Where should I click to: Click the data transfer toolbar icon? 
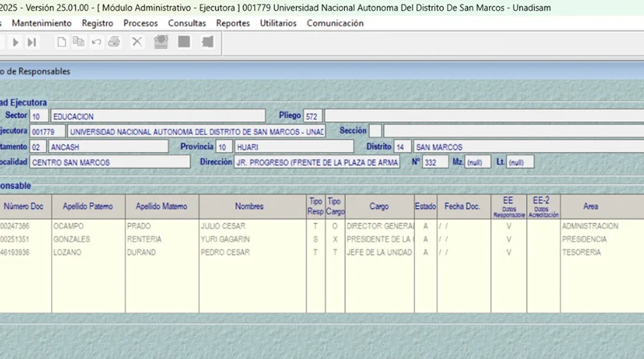coord(161,42)
